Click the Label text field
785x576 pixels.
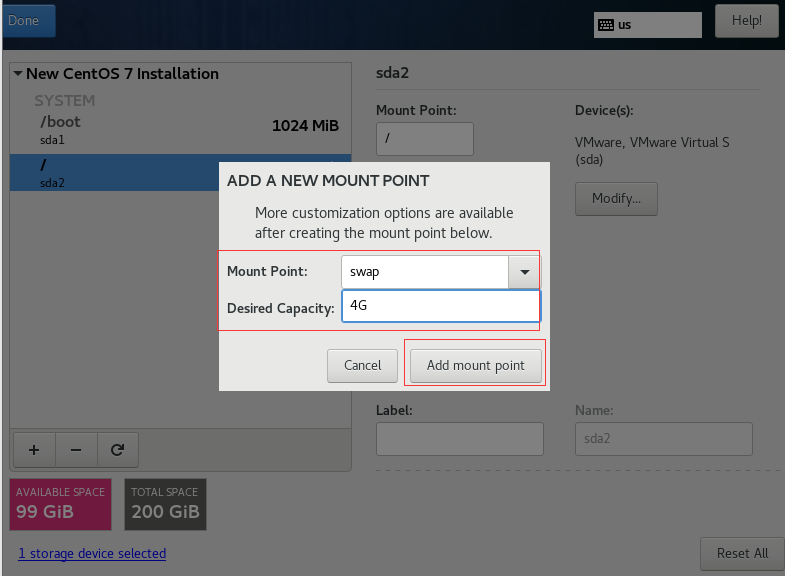(x=459, y=439)
